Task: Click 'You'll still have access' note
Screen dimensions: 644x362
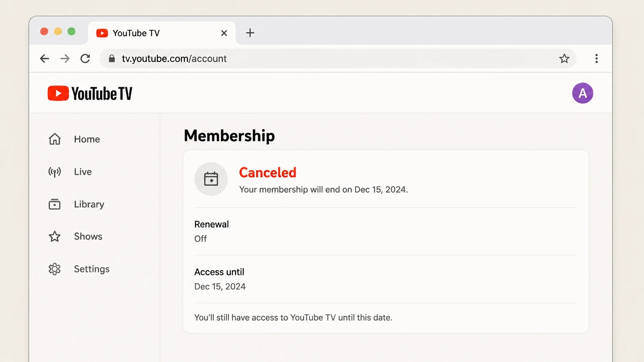Action: [x=293, y=318]
